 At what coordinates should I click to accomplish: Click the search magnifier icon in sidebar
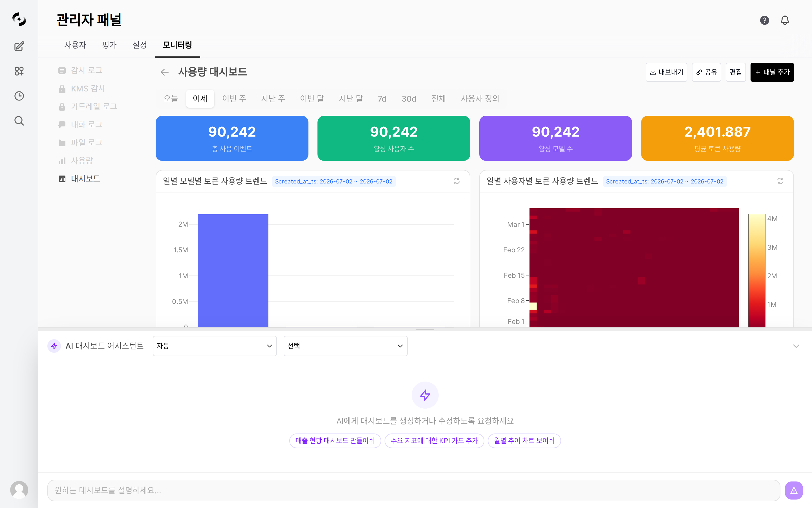(19, 121)
